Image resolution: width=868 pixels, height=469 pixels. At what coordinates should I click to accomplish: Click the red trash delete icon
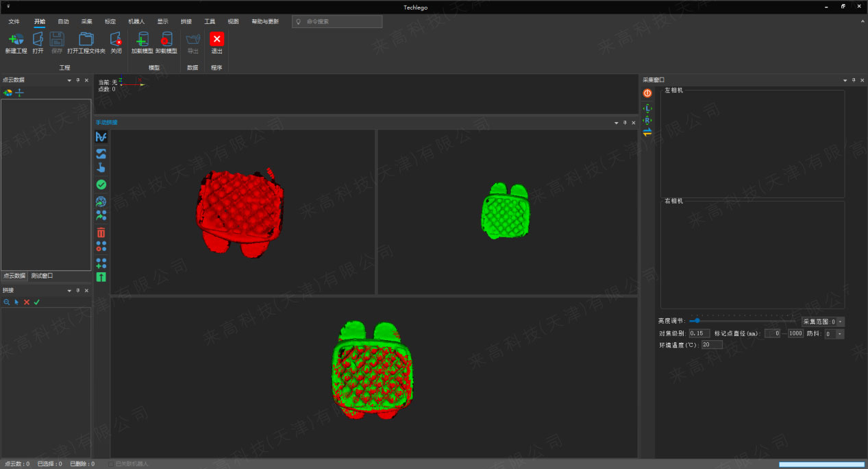coord(101,232)
